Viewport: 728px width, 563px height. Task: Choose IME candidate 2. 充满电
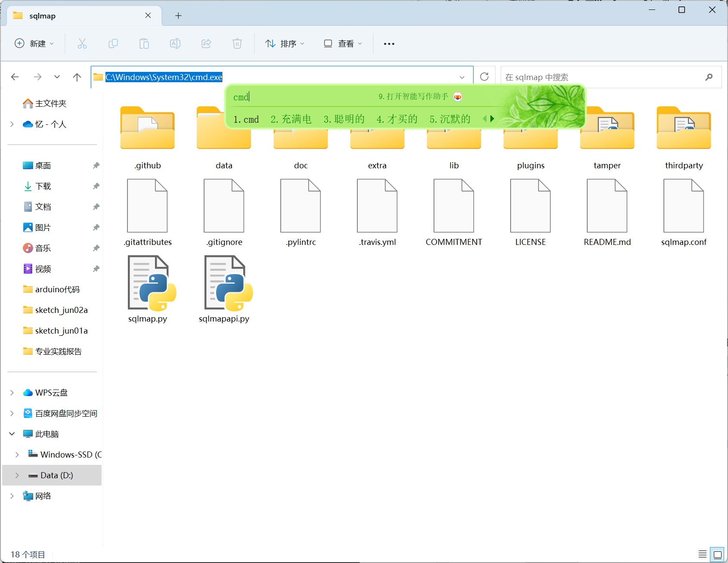pos(291,119)
